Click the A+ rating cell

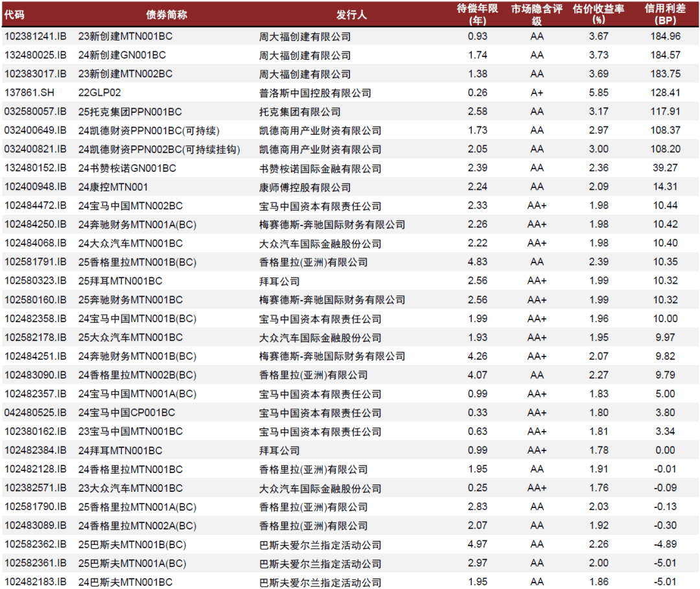tap(537, 93)
